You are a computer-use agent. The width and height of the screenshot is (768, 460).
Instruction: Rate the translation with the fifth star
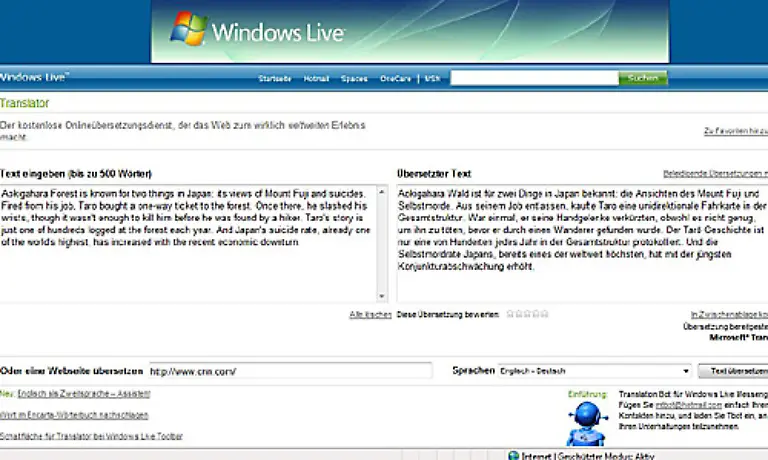coord(544,314)
